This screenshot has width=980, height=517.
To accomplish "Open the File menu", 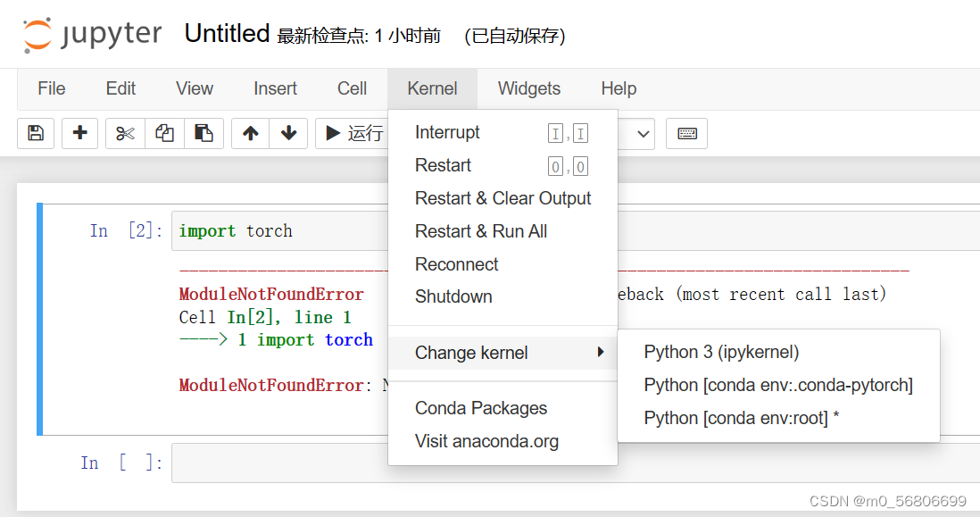I will click(51, 88).
